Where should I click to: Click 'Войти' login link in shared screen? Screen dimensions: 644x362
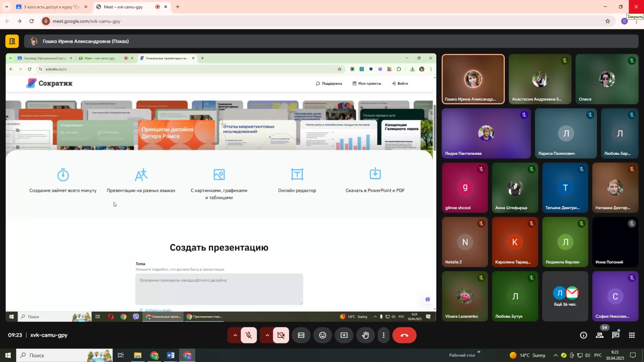400,83
